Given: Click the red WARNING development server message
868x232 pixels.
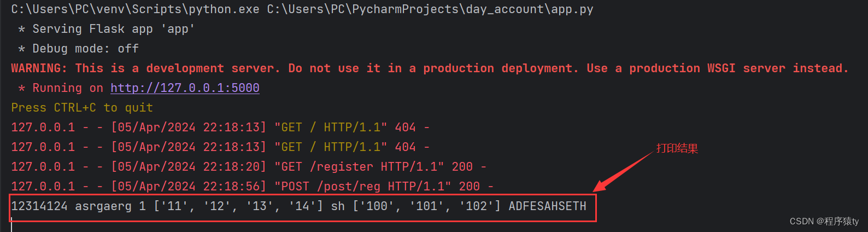Looking at the screenshot, I should click(430, 68).
